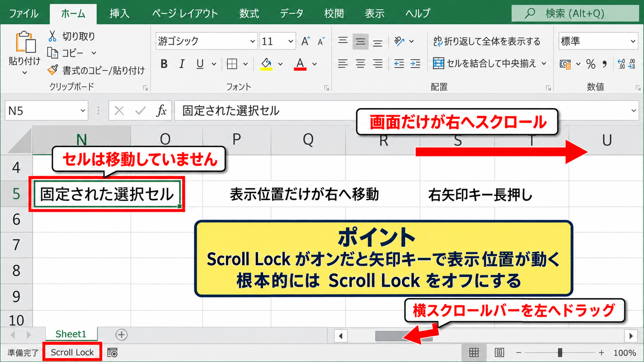Click the Borders grid icon

pyautogui.click(x=232, y=64)
